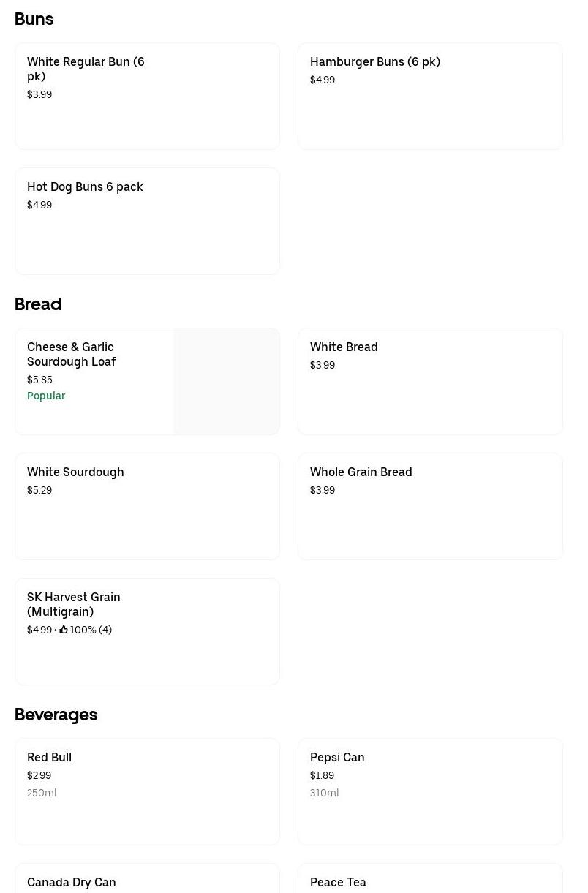
Task: Open the White Regular Bun (6 pk) item
Action: 147,96
